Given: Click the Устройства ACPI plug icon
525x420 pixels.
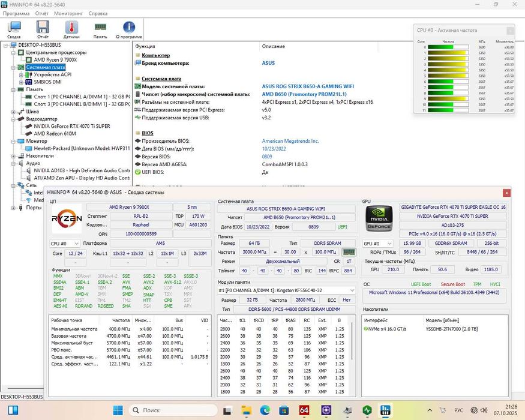Looking at the screenshot, I should click(x=29, y=74).
